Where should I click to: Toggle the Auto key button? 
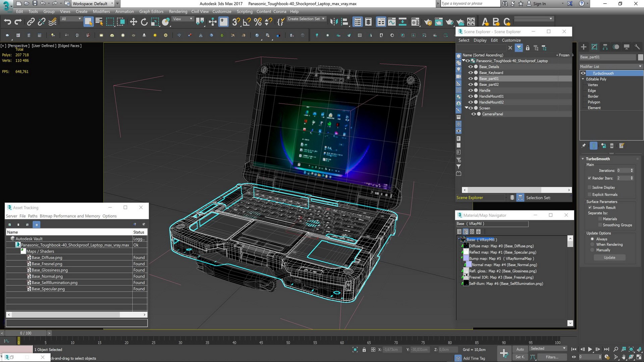pos(520,349)
